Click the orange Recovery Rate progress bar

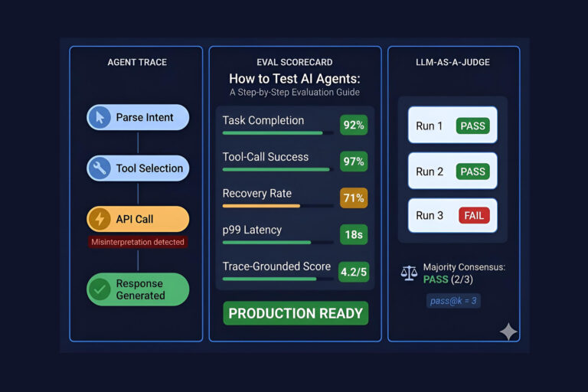278,206
